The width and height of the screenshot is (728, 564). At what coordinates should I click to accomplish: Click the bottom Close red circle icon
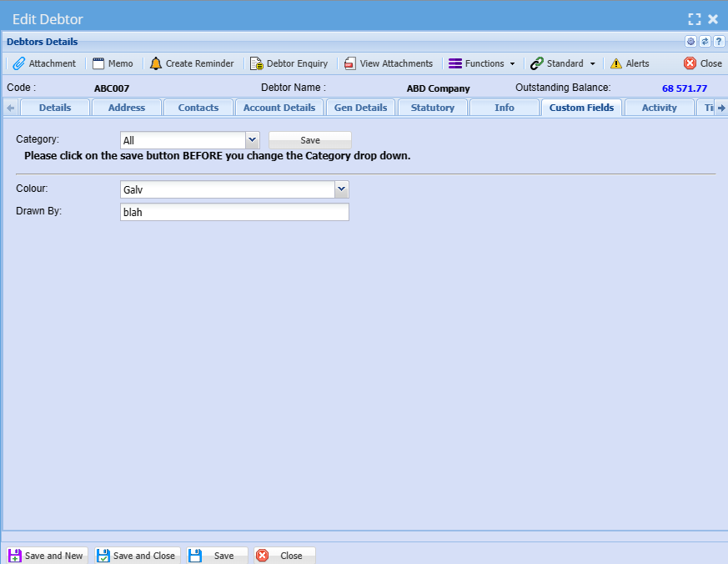(x=263, y=555)
